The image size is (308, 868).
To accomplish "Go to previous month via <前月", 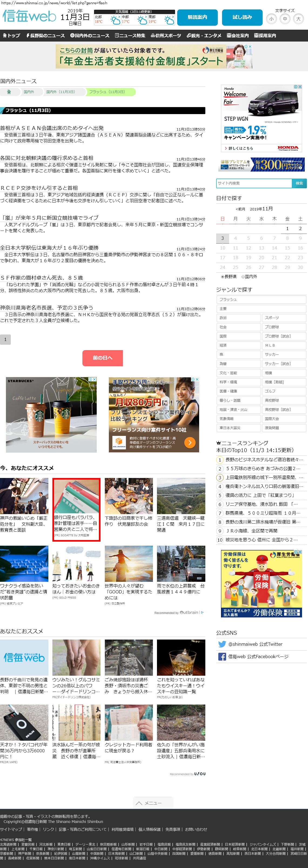I will pyautogui.click(x=240, y=209).
